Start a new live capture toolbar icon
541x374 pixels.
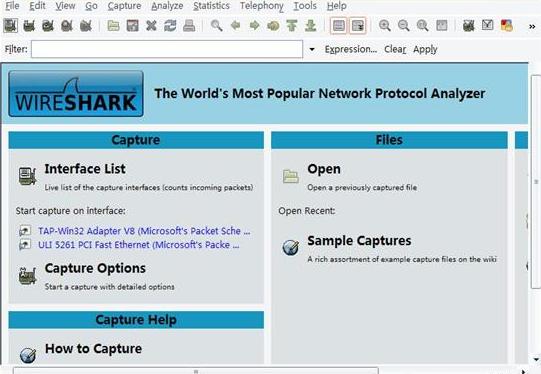point(48,26)
